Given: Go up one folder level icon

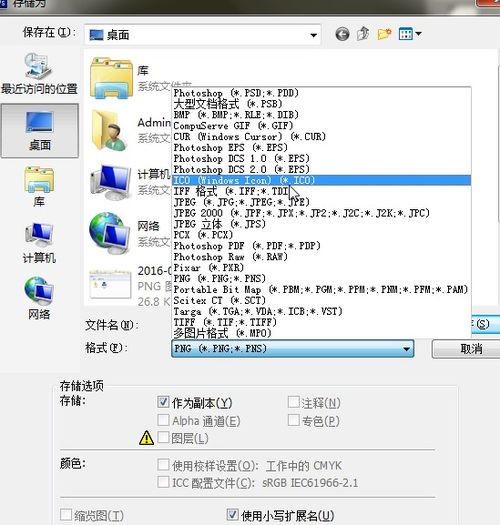Looking at the screenshot, I should (x=363, y=34).
